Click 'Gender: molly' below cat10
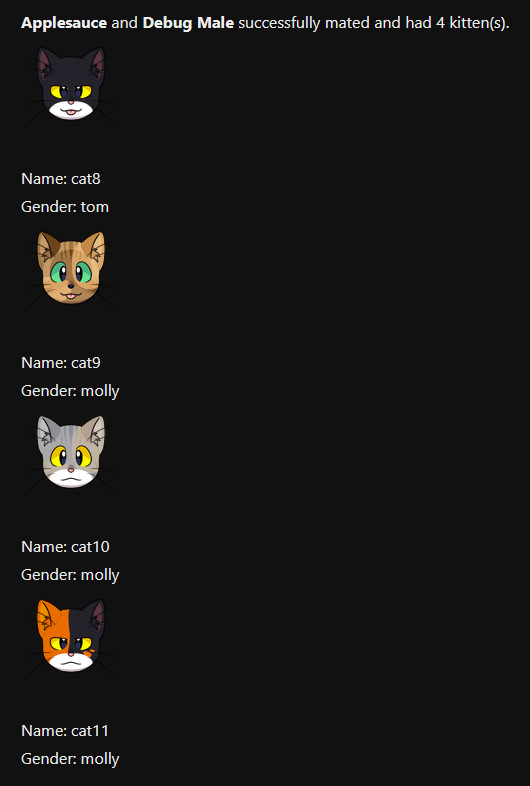 [x=70, y=575]
